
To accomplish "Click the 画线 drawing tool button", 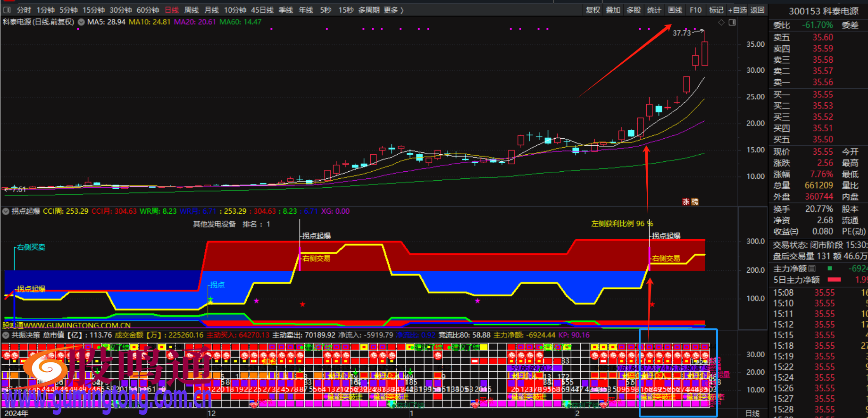I will (x=675, y=10).
